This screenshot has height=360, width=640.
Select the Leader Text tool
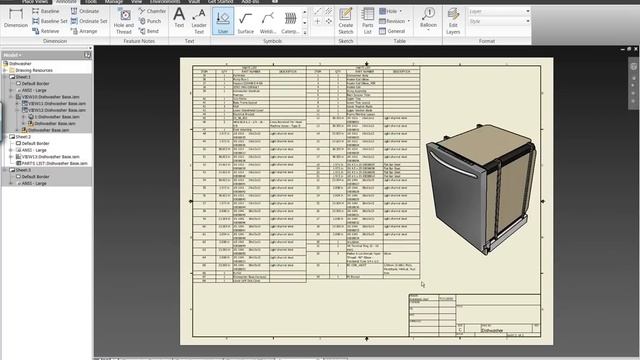click(199, 21)
